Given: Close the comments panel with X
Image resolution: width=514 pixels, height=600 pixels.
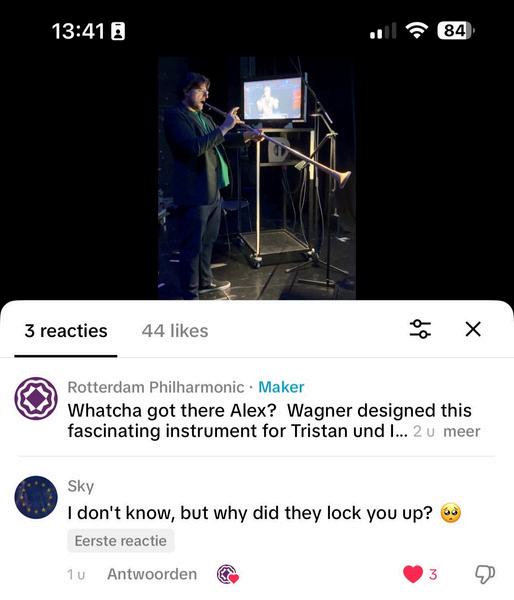Looking at the screenshot, I should [x=473, y=329].
